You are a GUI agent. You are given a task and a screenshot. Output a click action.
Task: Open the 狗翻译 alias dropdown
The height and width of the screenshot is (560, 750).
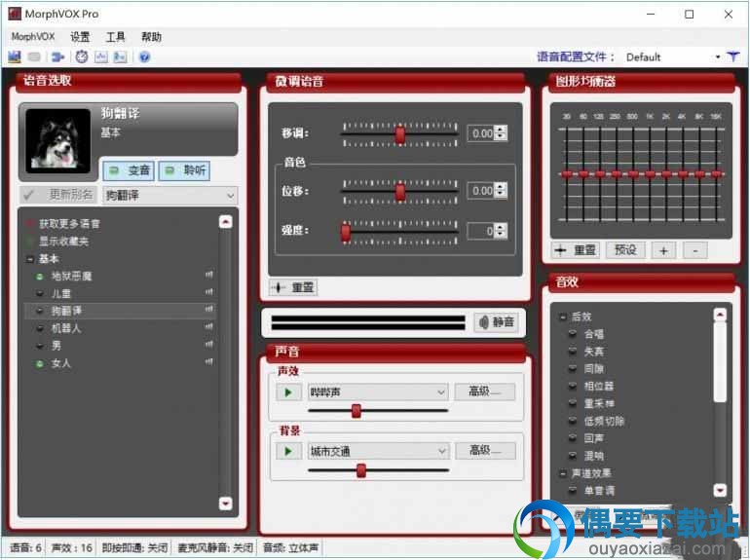point(169,196)
